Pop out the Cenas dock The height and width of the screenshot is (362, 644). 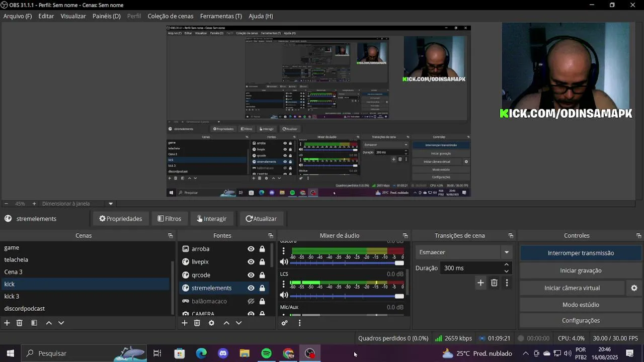[170, 235]
